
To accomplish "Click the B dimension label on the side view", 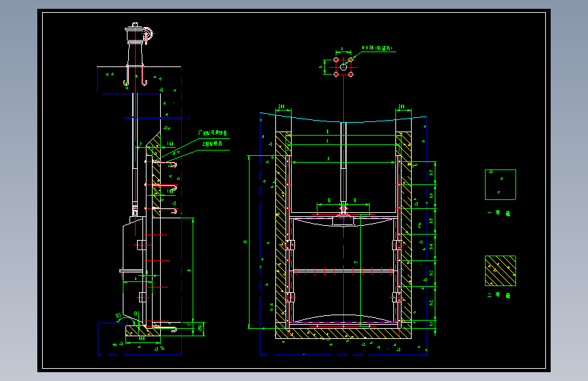I will coord(189,270).
